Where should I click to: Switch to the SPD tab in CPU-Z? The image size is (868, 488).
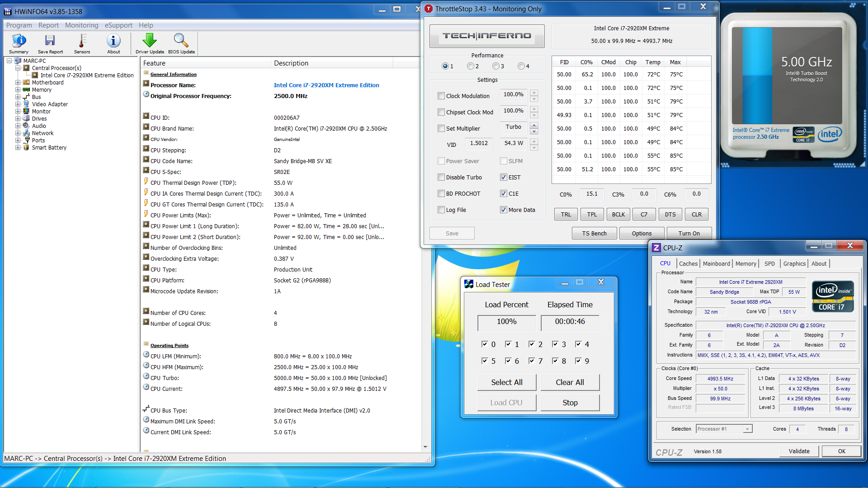tap(769, 264)
